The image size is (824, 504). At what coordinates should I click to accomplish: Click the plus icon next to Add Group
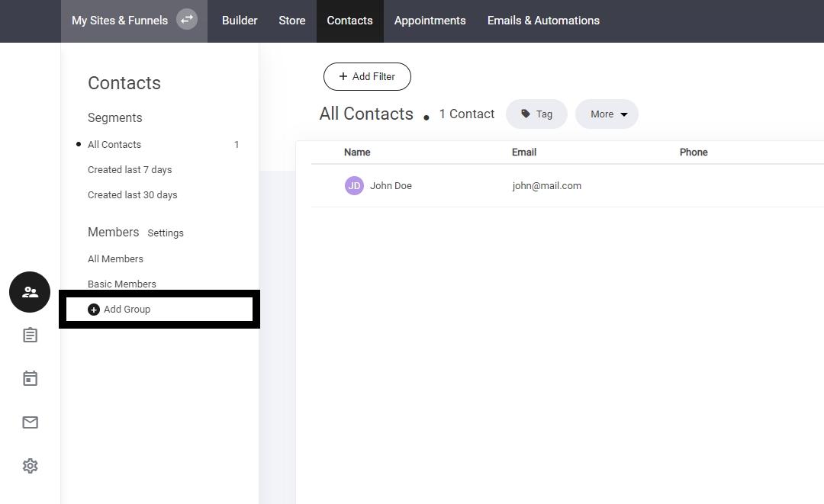(x=94, y=310)
